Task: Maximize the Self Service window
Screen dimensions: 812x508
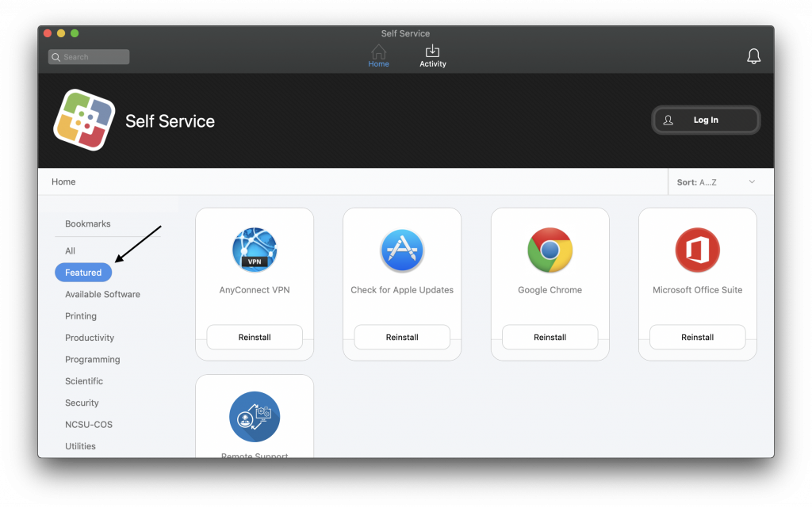Action: pos(75,33)
